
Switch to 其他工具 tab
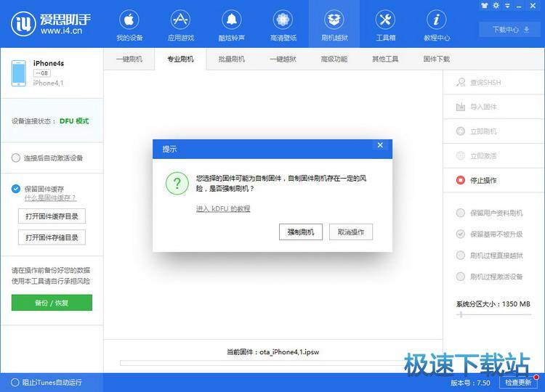click(x=385, y=59)
